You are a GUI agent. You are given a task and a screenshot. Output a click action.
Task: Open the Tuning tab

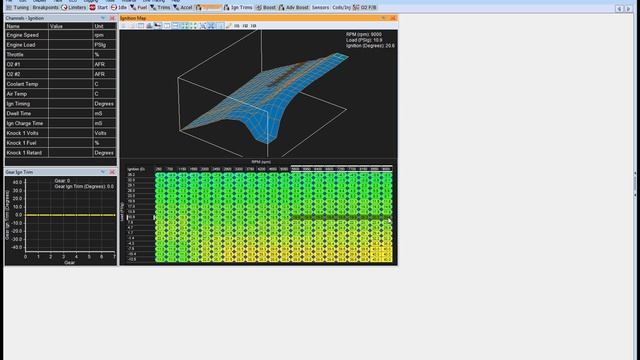17,7
